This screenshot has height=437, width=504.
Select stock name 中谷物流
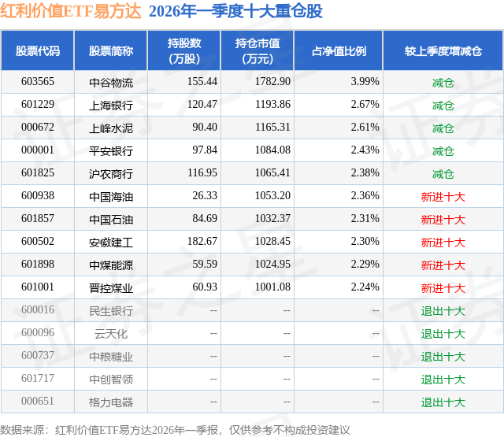pyautogui.click(x=111, y=83)
